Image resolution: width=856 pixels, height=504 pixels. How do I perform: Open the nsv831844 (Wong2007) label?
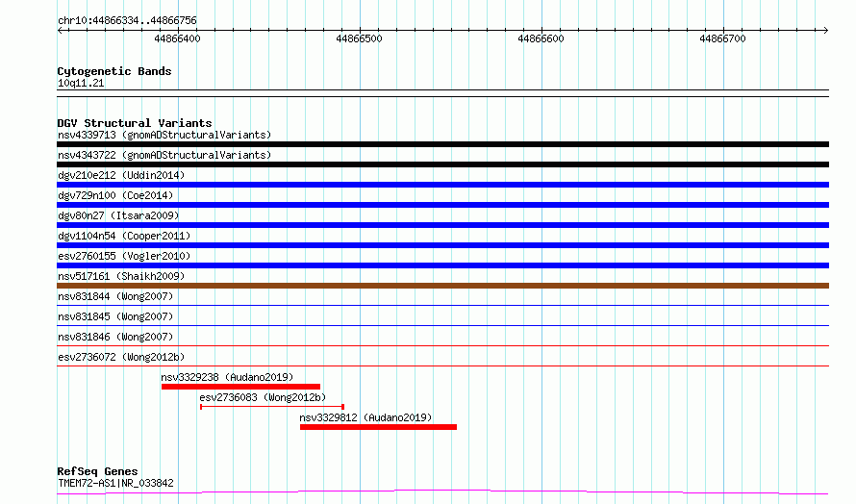point(115,296)
